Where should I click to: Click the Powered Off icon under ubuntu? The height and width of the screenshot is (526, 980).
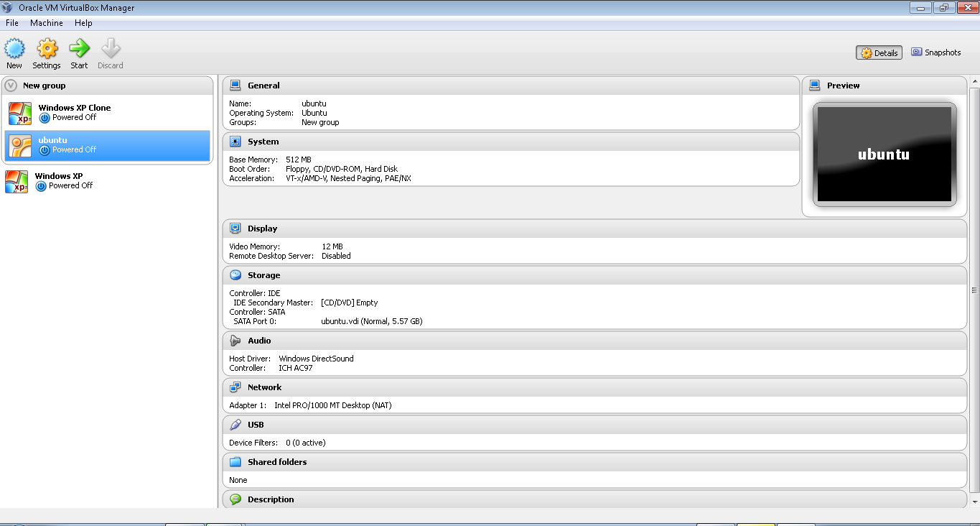[45, 150]
